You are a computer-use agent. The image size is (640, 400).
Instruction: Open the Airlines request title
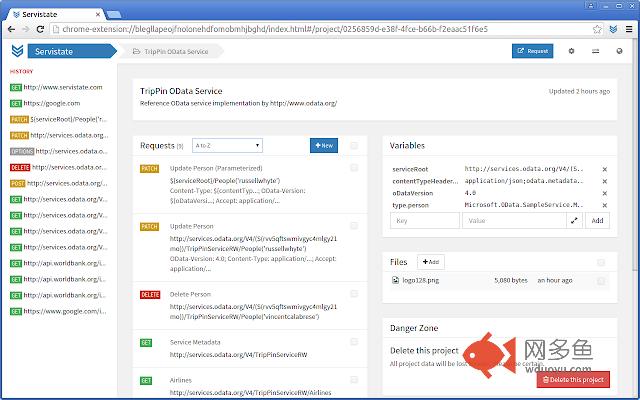pos(180,380)
